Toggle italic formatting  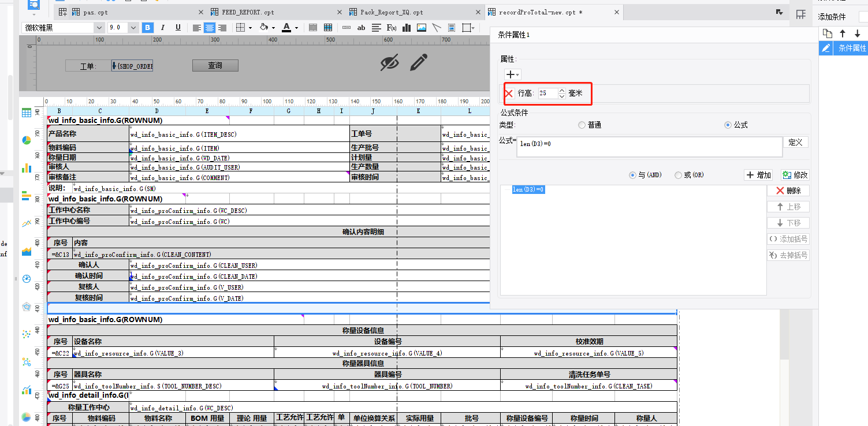point(163,28)
